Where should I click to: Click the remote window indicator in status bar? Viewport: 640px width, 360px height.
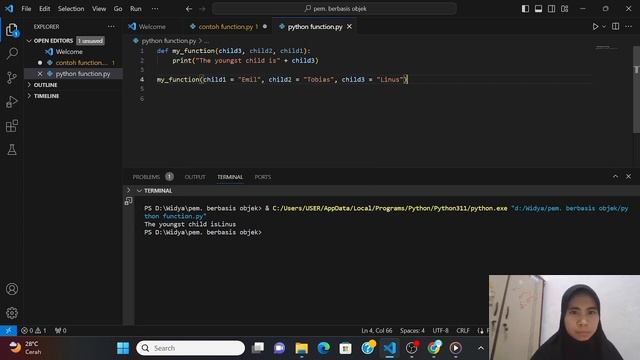pyautogui.click(x=8, y=331)
